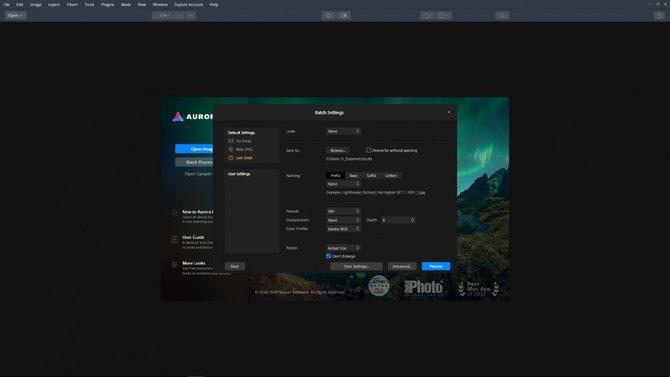Click the More Looks text link
Screen dimensions: 670x377
click(194, 263)
